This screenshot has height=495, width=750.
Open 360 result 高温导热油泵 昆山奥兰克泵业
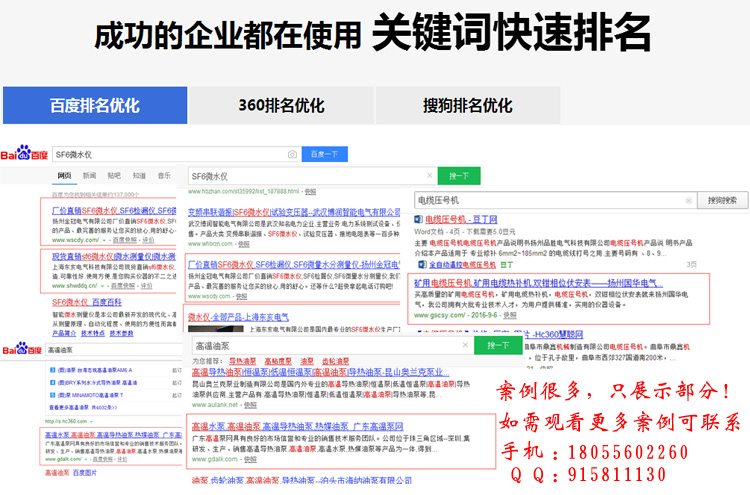pyautogui.click(x=320, y=372)
